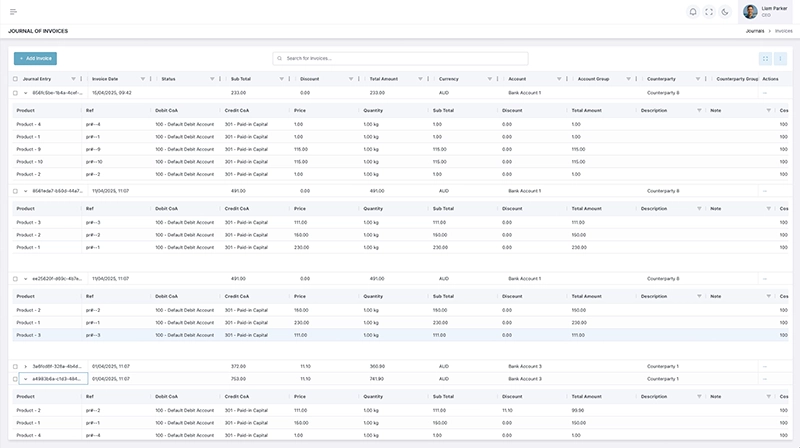The height and width of the screenshot is (448, 800).
Task: Filter the Account Group column
Action: coord(629,79)
